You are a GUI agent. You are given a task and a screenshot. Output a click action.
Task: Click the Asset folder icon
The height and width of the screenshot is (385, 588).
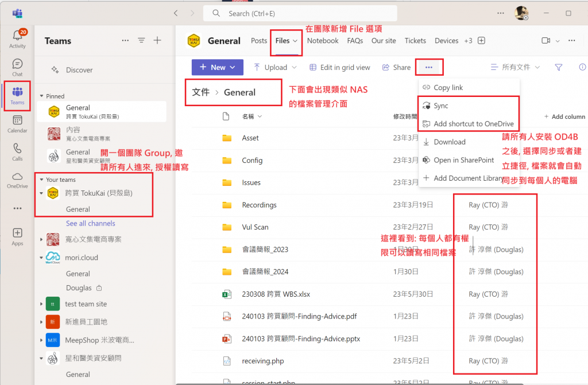227,138
